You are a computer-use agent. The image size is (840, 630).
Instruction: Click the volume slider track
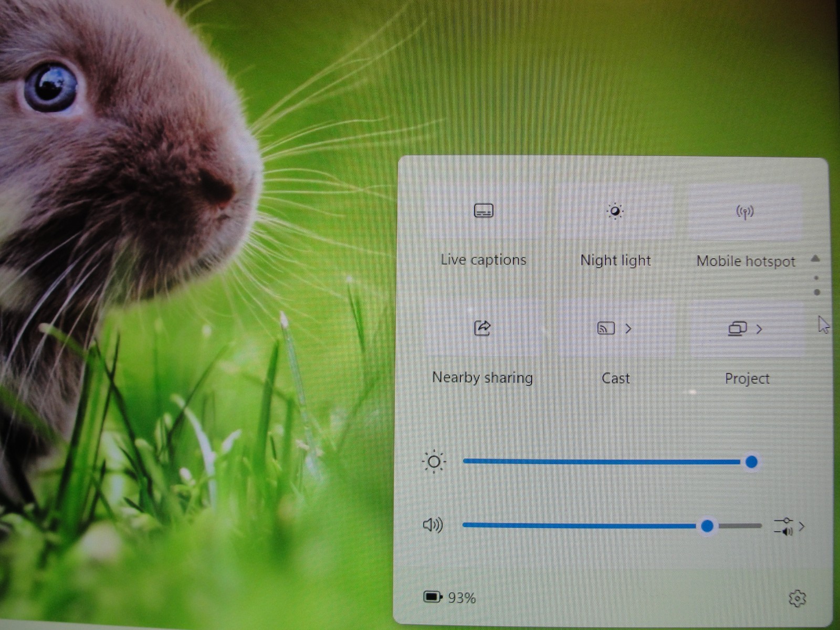click(x=612, y=526)
